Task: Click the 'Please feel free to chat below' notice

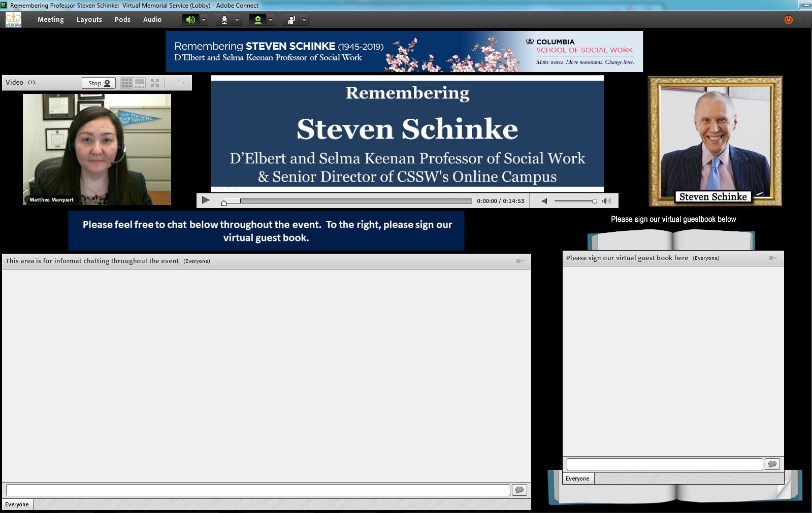Action: [267, 231]
